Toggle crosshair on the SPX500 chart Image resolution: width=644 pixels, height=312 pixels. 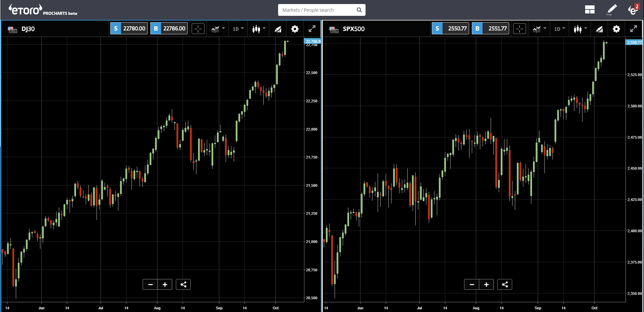520,29
